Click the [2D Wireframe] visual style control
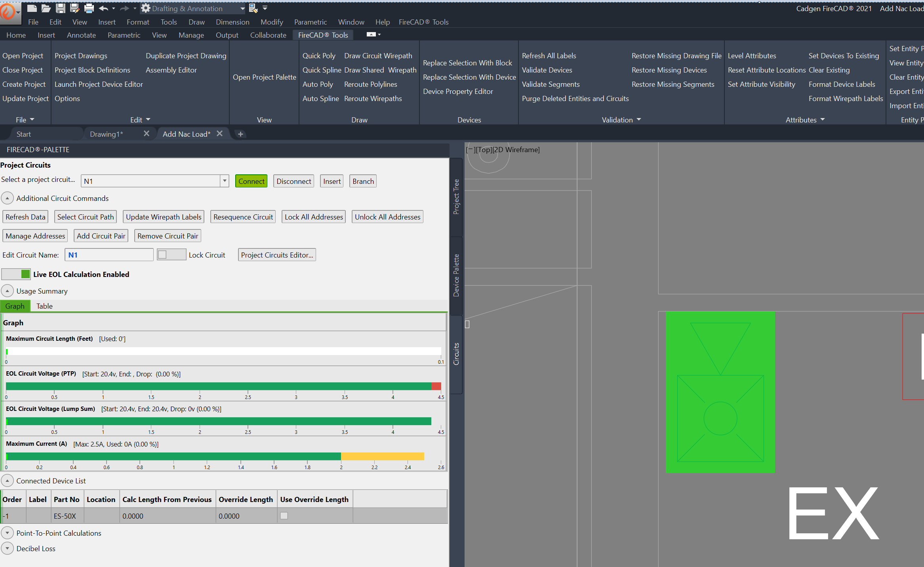Image resolution: width=924 pixels, height=567 pixels. click(516, 149)
